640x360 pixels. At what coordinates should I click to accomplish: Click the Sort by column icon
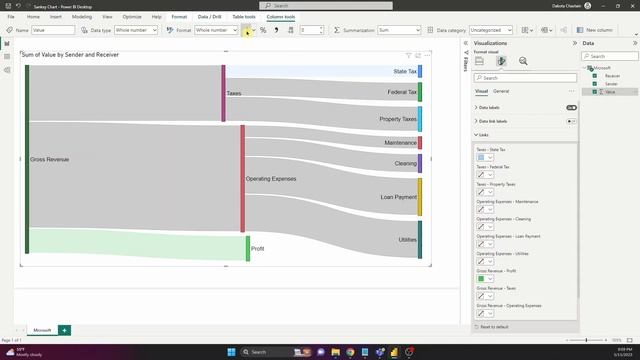pos(525,30)
